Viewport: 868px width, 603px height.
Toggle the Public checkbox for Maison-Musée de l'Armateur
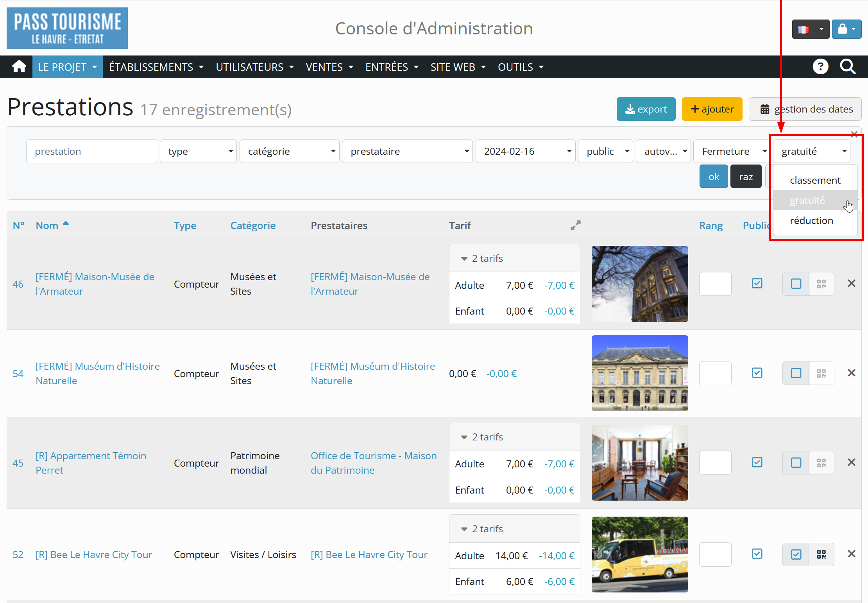(x=757, y=283)
